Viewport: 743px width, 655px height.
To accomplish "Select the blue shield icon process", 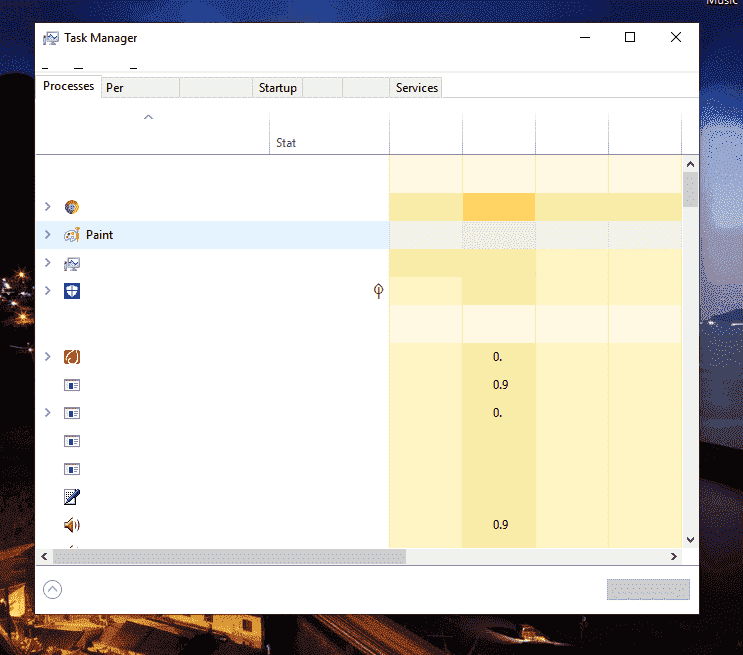I will 72,291.
